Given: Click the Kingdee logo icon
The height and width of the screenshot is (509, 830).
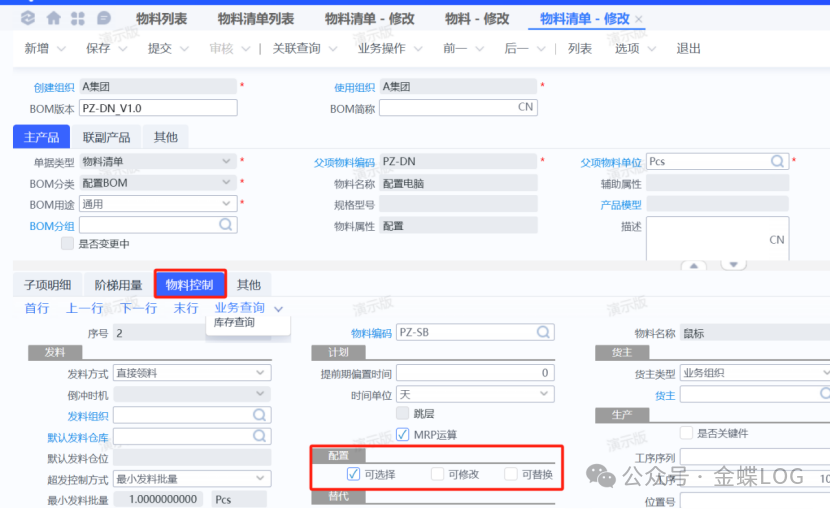Looking at the screenshot, I should point(27,19).
